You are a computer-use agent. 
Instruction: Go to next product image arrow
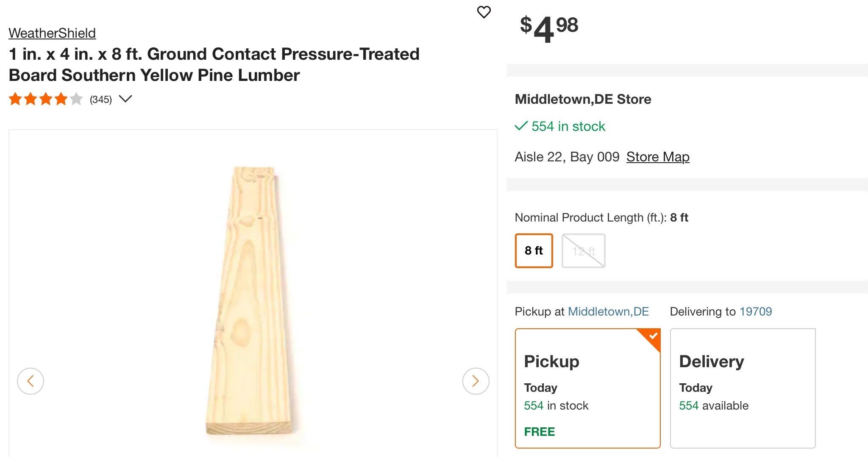[476, 381]
